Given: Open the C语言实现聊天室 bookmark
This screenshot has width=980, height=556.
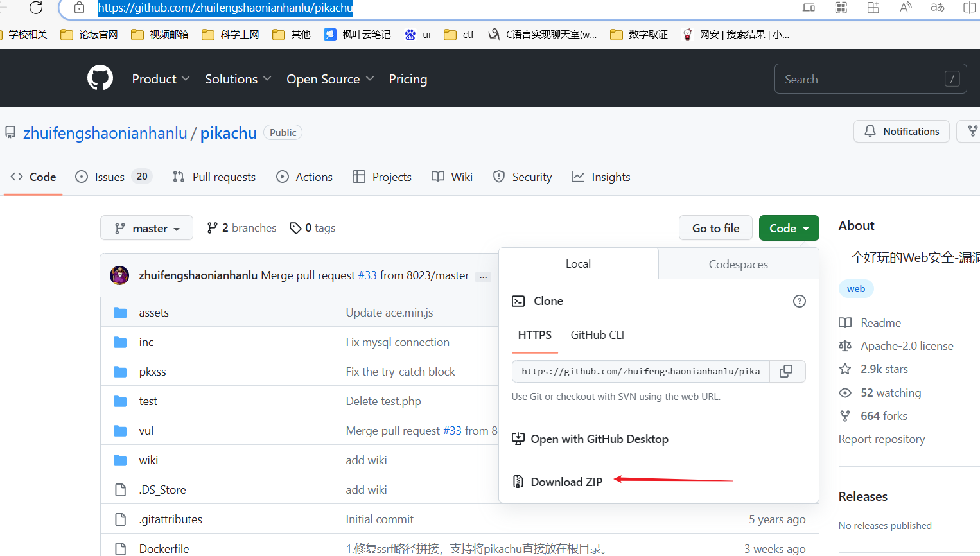Looking at the screenshot, I should 543,35.
